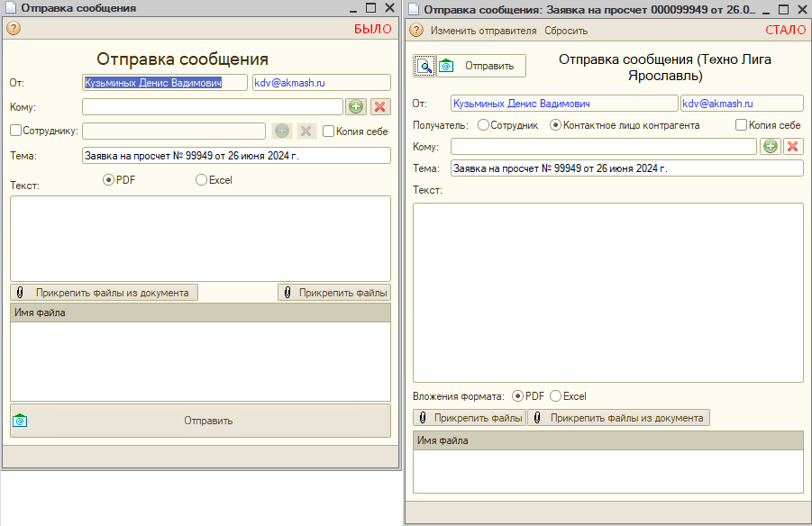Tick the Сотруднику checkbox in left window
812x526 pixels.
[x=16, y=131]
